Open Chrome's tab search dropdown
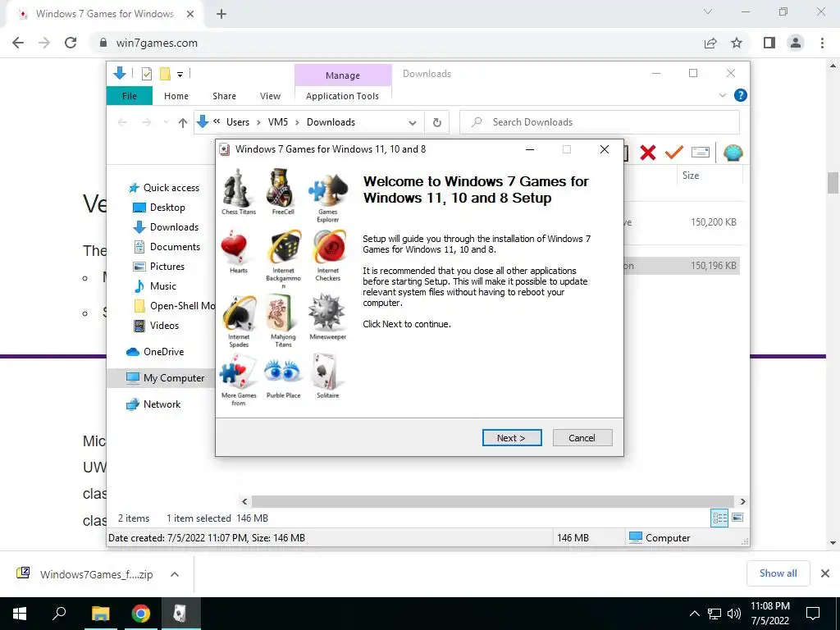The width and height of the screenshot is (840, 630). click(x=708, y=11)
